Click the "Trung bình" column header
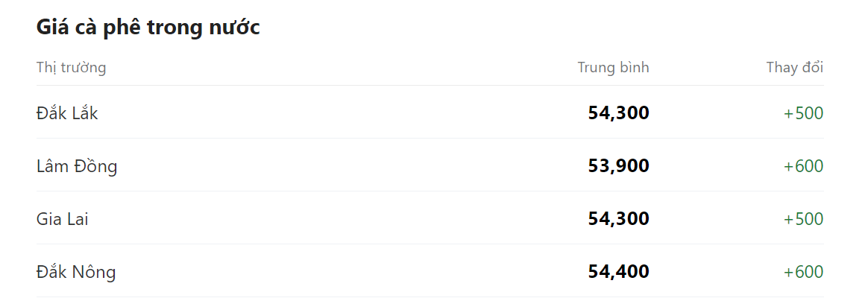This screenshot has height=298, width=868. 613,68
